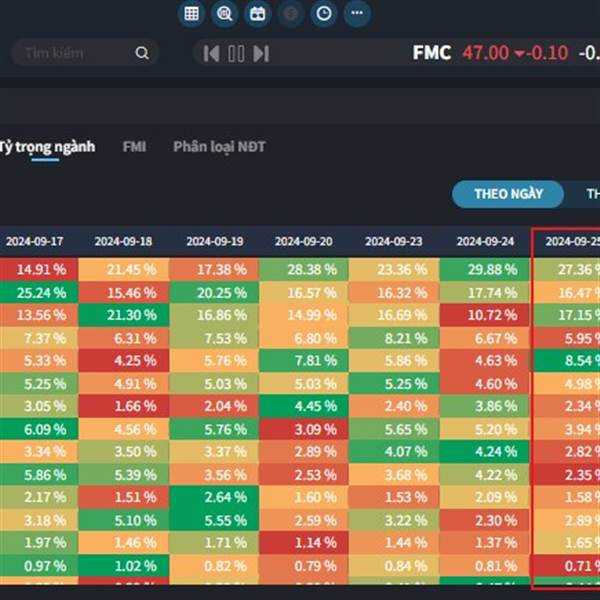Click the 4.24 % cell
The width and height of the screenshot is (600, 600).
point(485,452)
